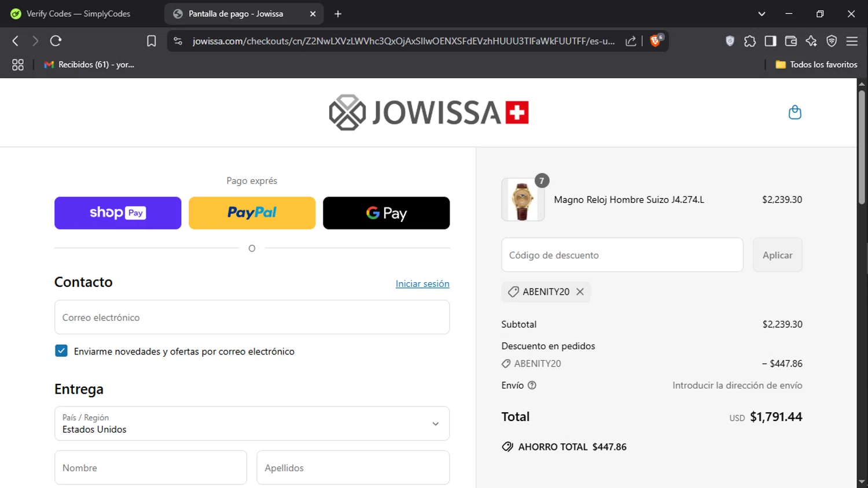868x488 pixels.
Task: Select the Pantalla de pago - Jowissa tab
Action: tap(236, 14)
